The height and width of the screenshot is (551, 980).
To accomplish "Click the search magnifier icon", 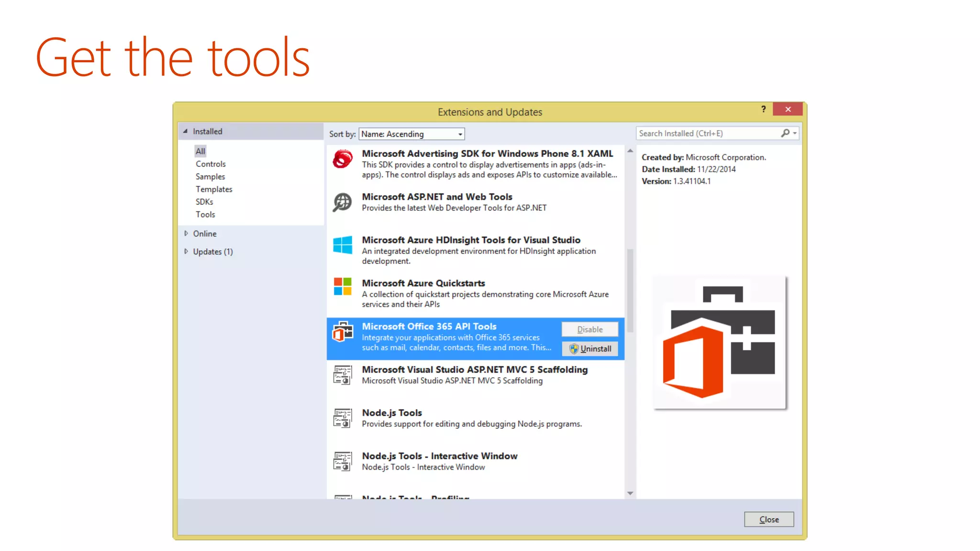I will (x=785, y=133).
